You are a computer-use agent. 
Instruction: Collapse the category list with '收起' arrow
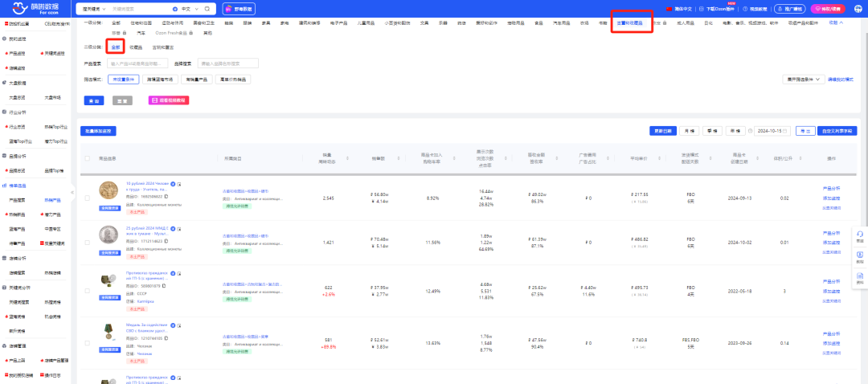[x=836, y=22]
